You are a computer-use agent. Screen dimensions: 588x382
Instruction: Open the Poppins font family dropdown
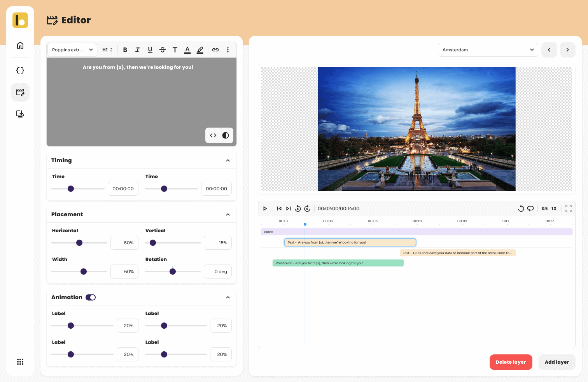(72, 50)
